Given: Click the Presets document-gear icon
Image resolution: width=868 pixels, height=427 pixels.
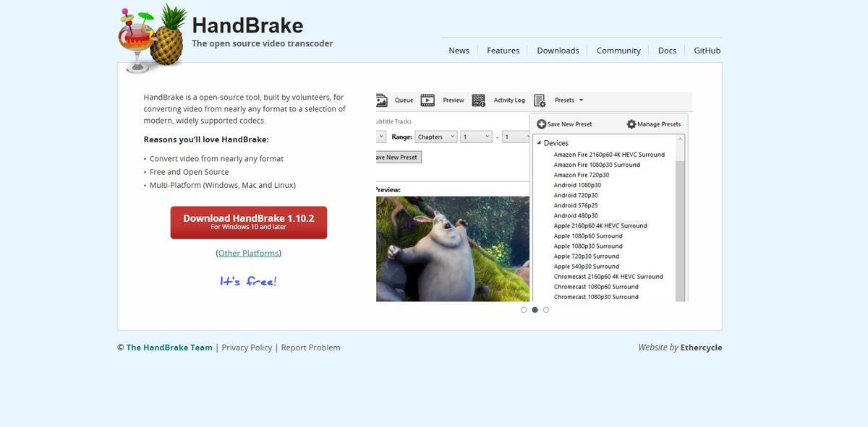Looking at the screenshot, I should click(540, 100).
